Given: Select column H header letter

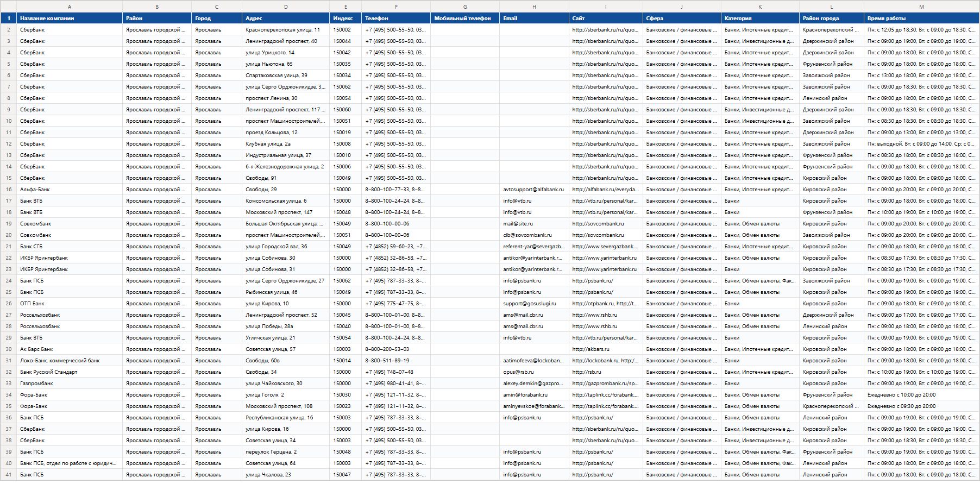Looking at the screenshot, I should click(534, 7).
